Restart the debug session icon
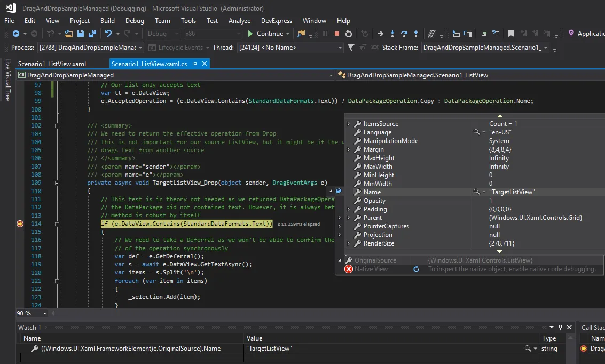This screenshot has width=605, height=364. pyautogui.click(x=349, y=34)
